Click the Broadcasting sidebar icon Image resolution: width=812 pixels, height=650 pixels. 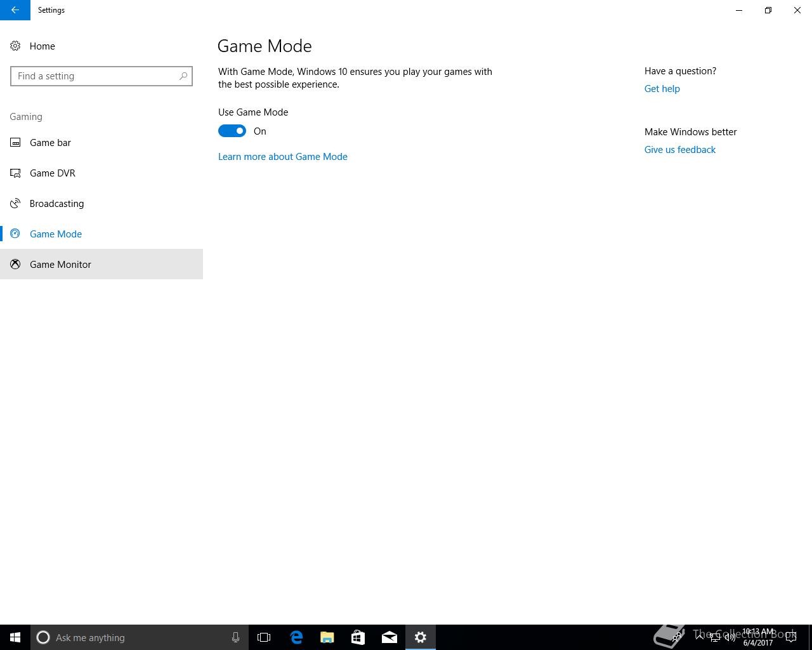(15, 203)
